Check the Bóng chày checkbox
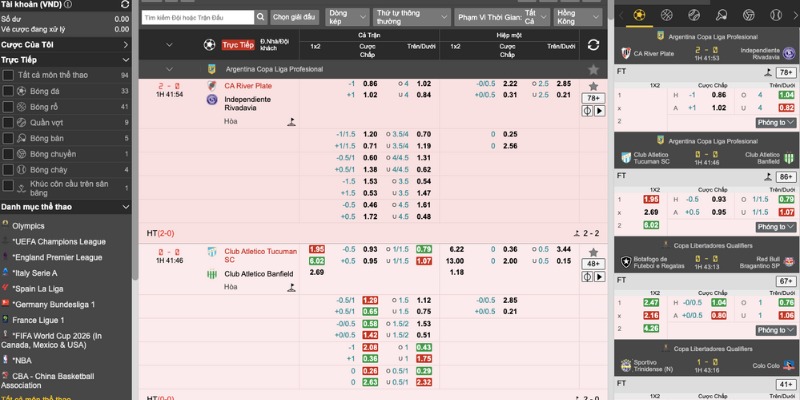The height and width of the screenshot is (400, 800). (x=8, y=170)
